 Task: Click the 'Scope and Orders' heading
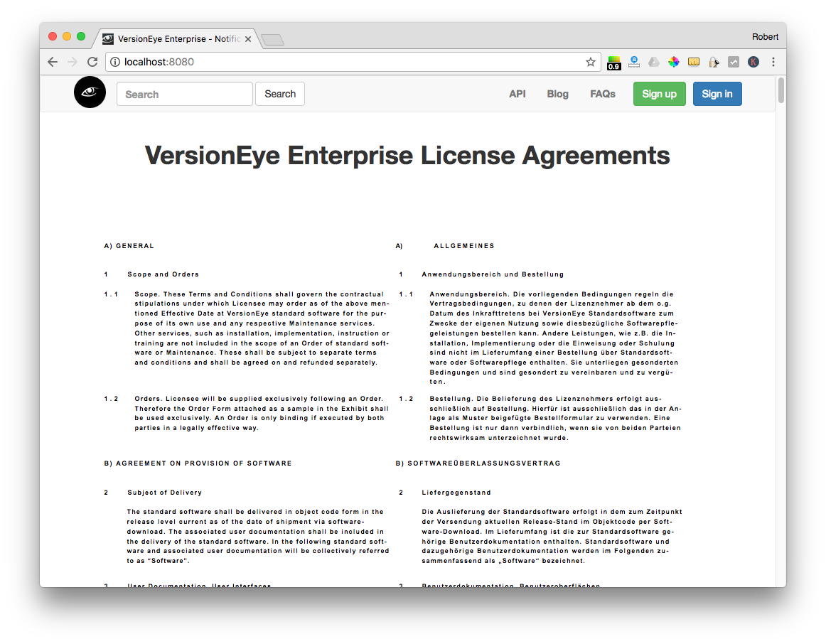[163, 274]
